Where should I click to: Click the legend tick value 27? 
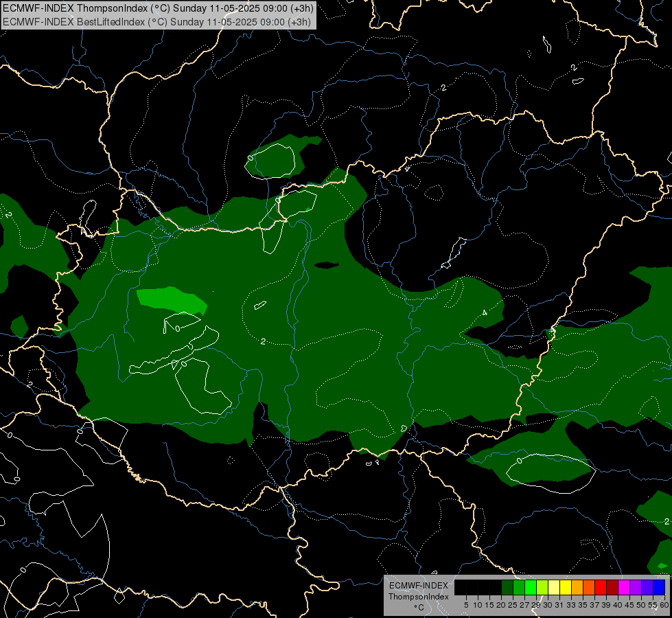coord(524,605)
